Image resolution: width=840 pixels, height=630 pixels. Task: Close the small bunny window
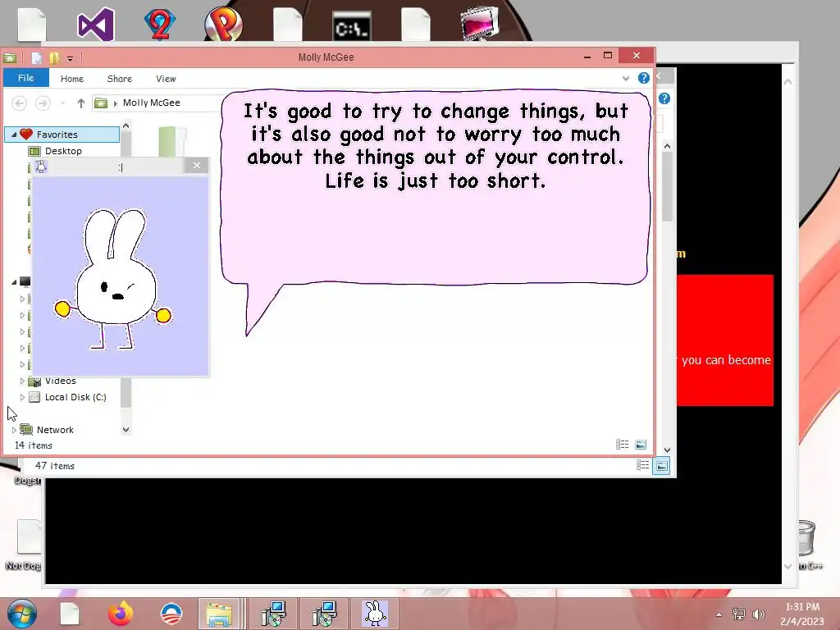point(197,166)
